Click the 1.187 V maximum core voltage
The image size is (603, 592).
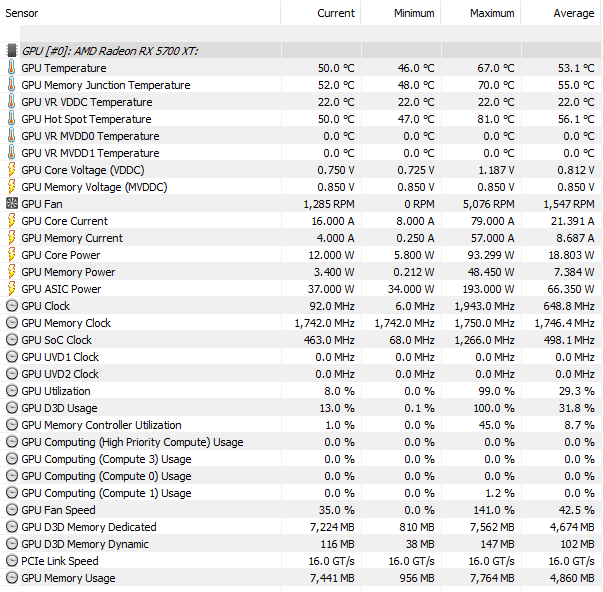496,170
